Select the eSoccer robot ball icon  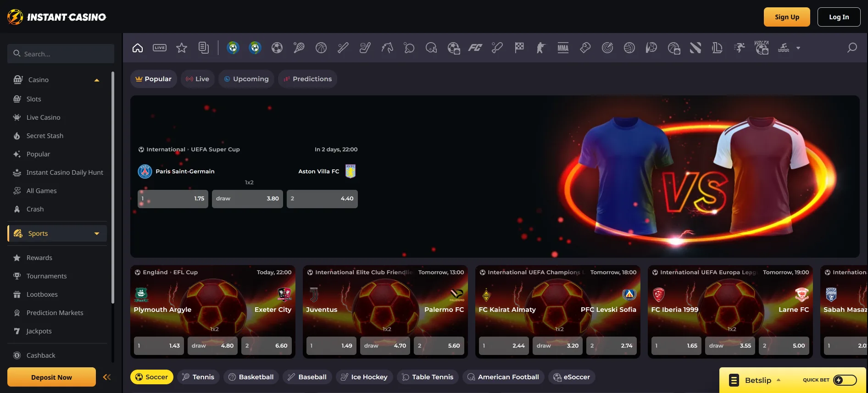[454, 48]
